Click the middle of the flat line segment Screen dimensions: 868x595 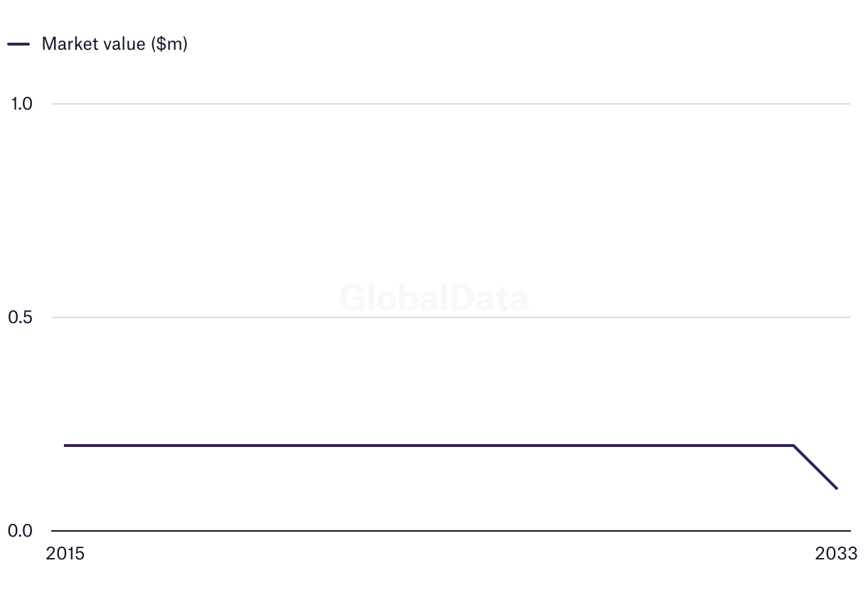pyautogui.click(x=429, y=446)
